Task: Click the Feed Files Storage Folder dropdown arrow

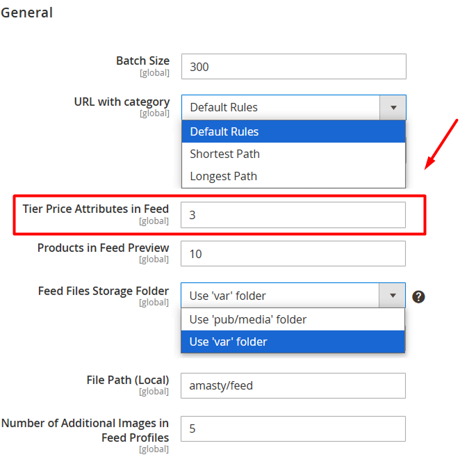Action: click(x=392, y=296)
